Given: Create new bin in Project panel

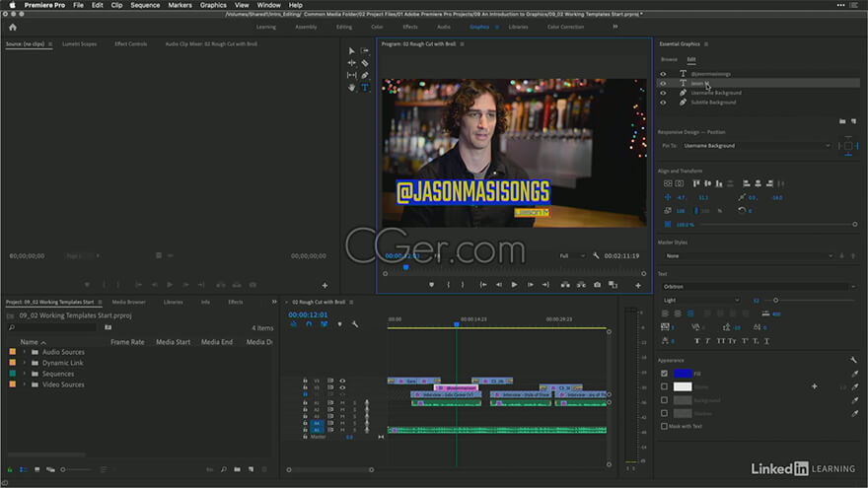Looking at the screenshot, I should pos(237,469).
